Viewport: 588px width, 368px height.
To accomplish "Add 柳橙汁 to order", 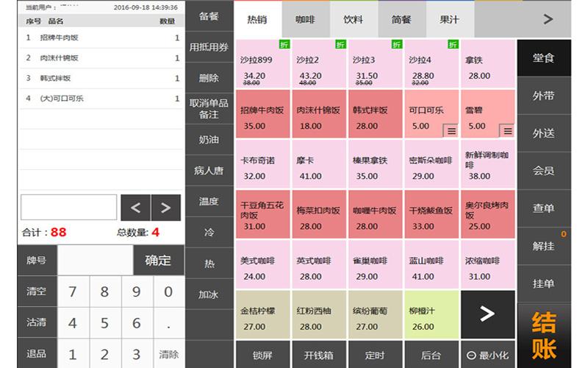I will pos(431,315).
